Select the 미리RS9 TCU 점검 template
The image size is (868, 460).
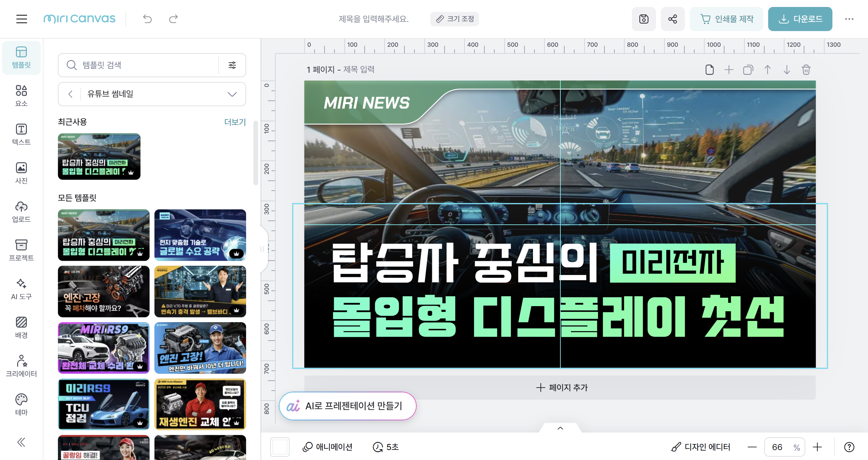[104, 404]
